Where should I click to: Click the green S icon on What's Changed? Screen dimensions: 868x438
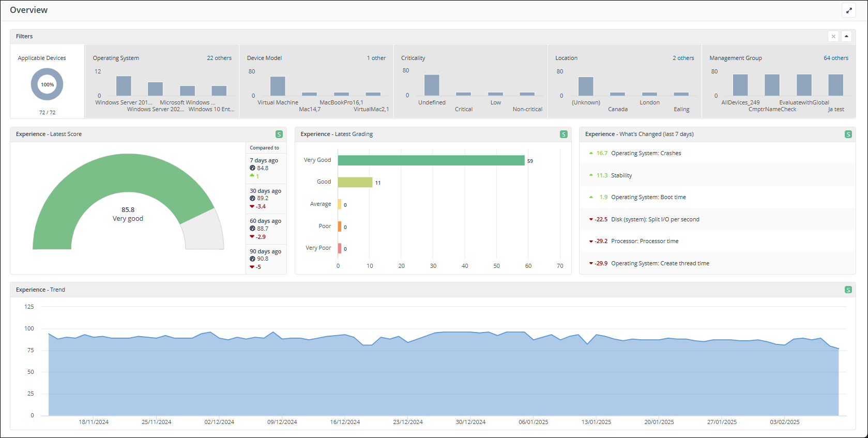click(x=848, y=134)
